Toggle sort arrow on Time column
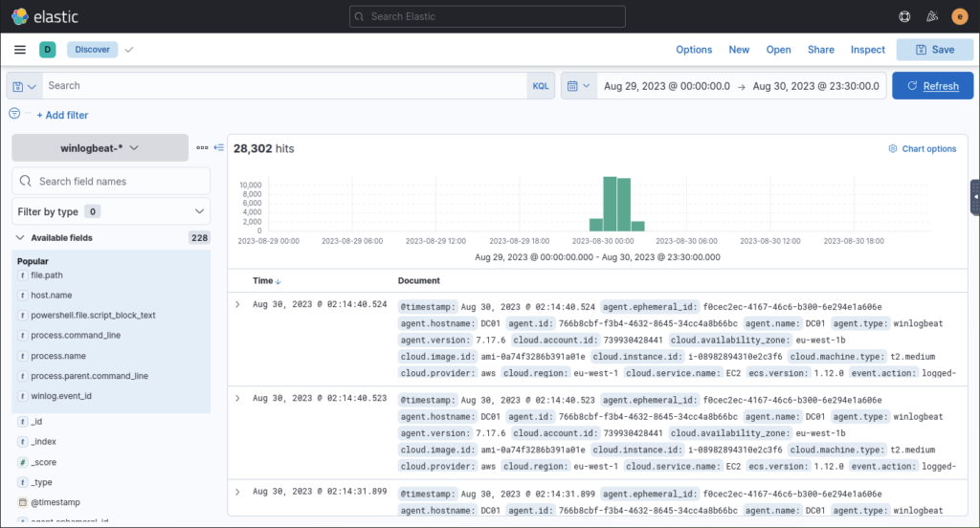The width and height of the screenshot is (980, 528). [278, 282]
